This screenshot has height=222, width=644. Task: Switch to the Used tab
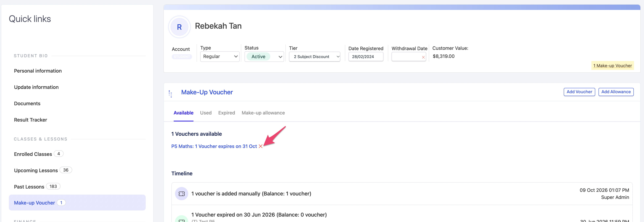tap(206, 113)
